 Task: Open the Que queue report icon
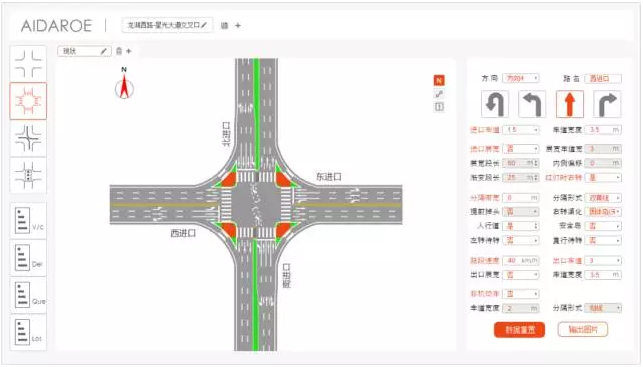28,295
